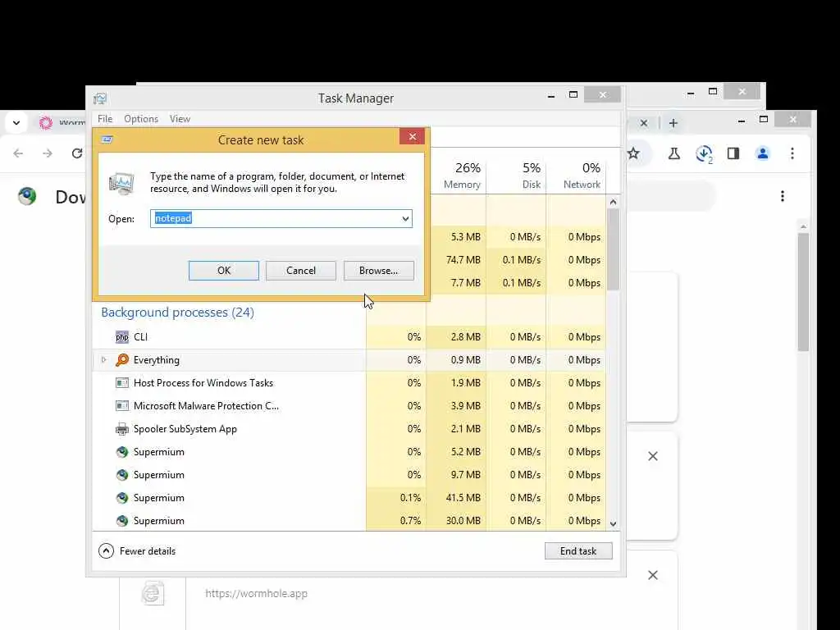The height and width of the screenshot is (630, 840).
Task: Select the CLI process name
Action: (140, 337)
